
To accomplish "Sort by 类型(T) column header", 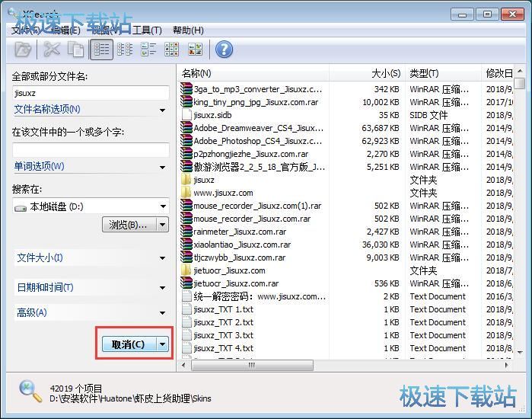I will 443,73.
